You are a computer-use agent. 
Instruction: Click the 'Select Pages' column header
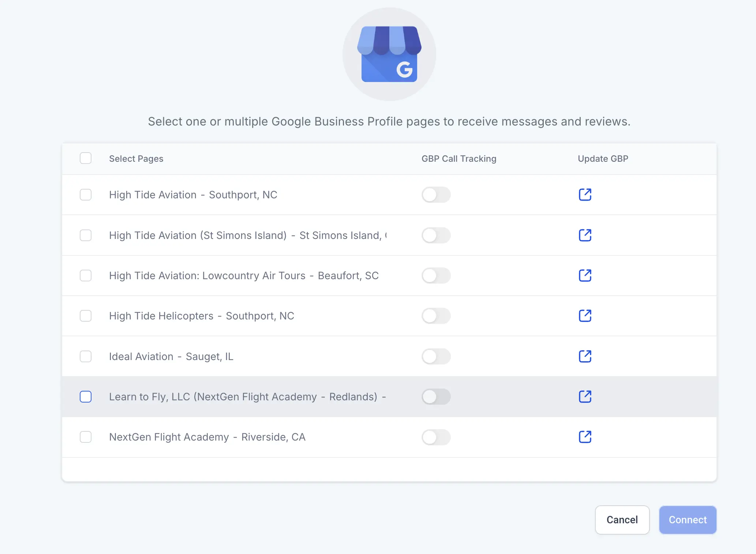[136, 159]
